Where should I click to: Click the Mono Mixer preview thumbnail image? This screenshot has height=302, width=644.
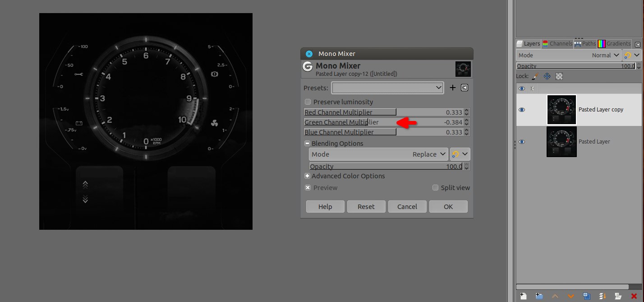[x=463, y=69]
